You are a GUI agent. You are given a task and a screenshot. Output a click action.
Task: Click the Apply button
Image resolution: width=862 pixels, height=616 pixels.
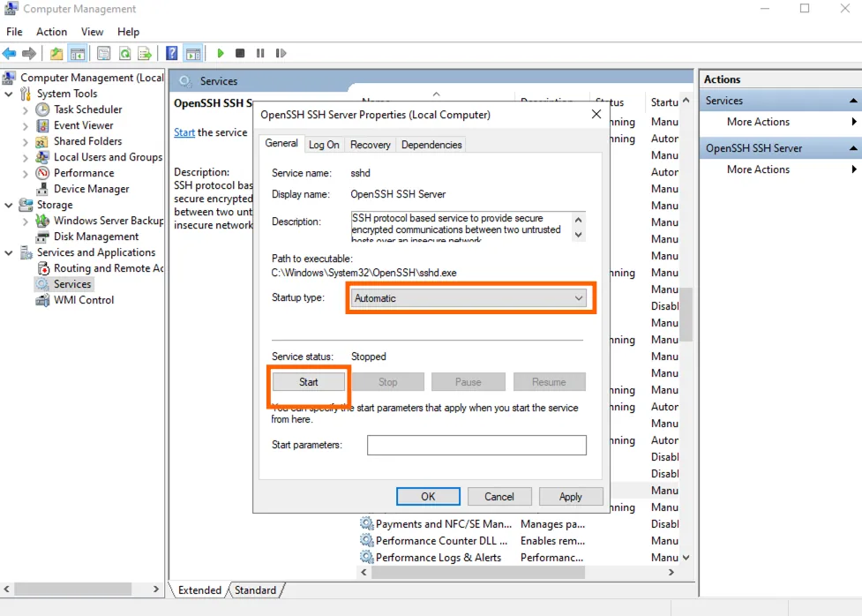571,497
